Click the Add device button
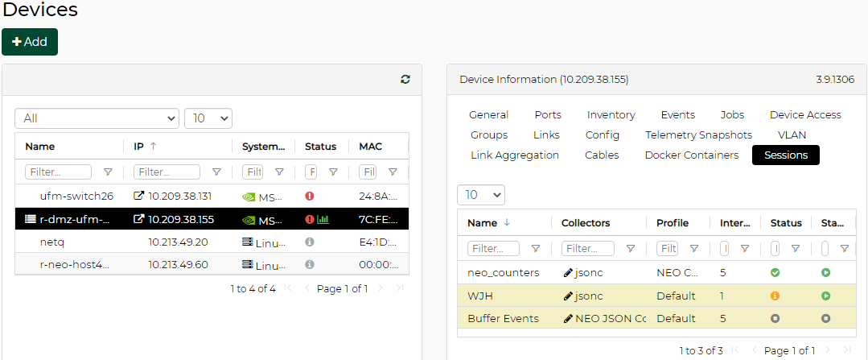Screen dimensions: 868x360 click(30, 42)
